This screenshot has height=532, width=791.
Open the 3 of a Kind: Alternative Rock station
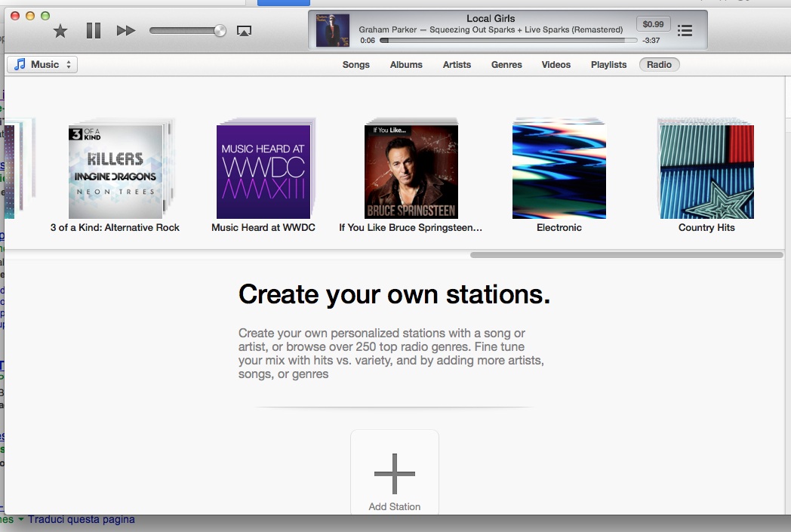pos(115,172)
